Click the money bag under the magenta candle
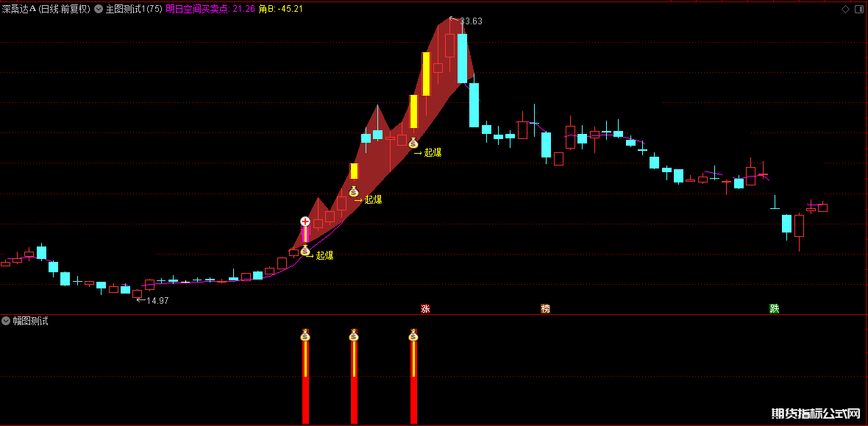The image size is (868, 426). 305,250
